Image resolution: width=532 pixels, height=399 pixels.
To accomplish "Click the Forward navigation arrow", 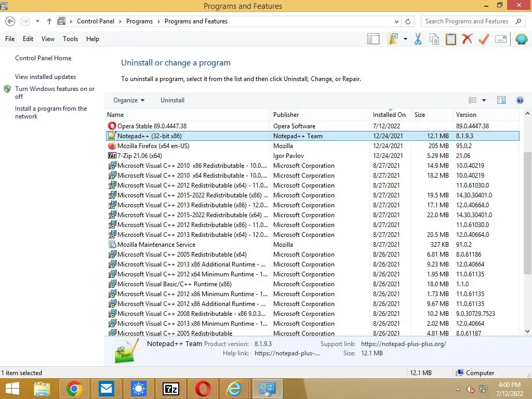I will pyautogui.click(x=25, y=21).
